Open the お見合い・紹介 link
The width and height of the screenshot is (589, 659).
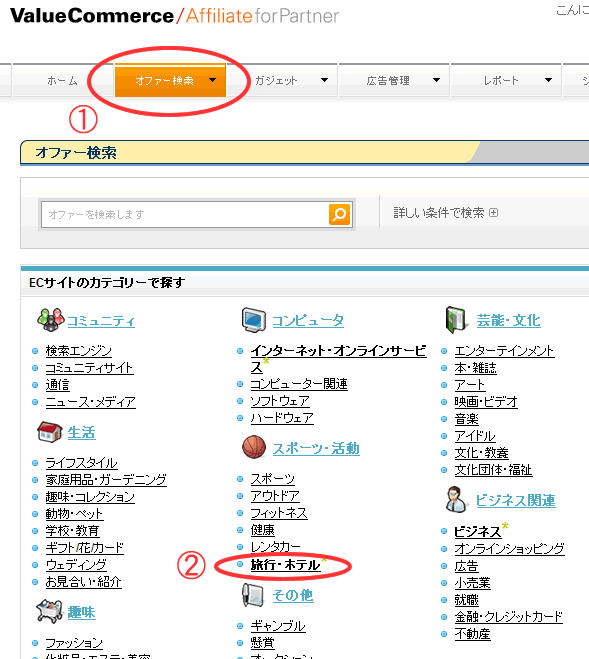coord(84,582)
